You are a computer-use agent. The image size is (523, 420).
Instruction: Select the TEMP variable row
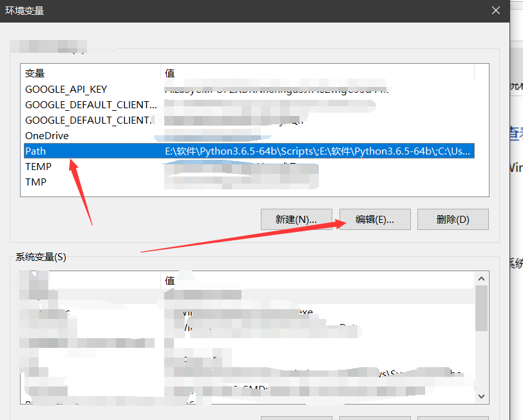249,166
